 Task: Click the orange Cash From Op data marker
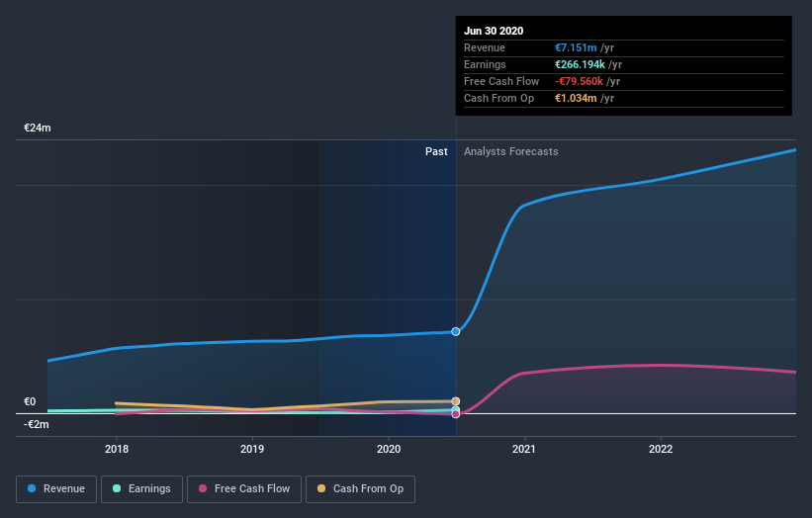(x=456, y=401)
